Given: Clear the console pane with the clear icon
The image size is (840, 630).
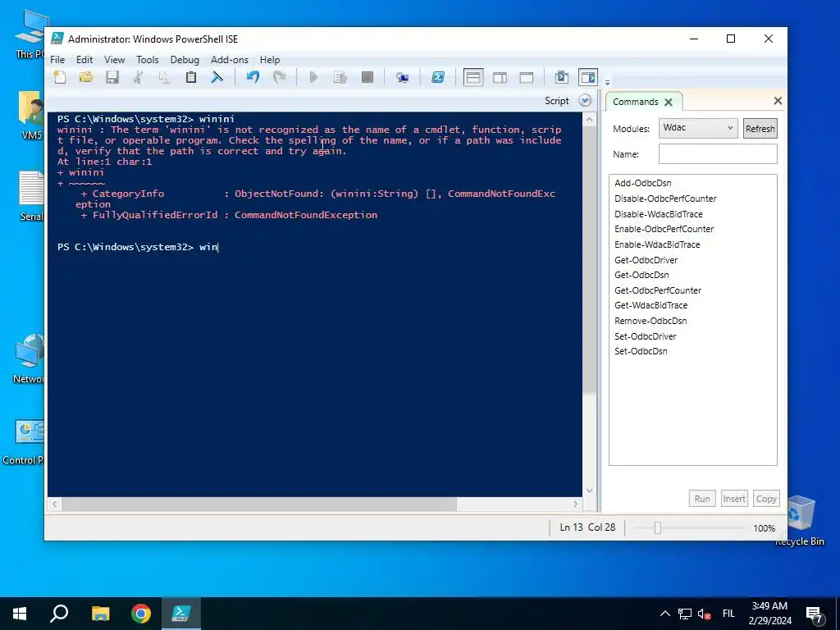Looking at the screenshot, I should click(217, 78).
